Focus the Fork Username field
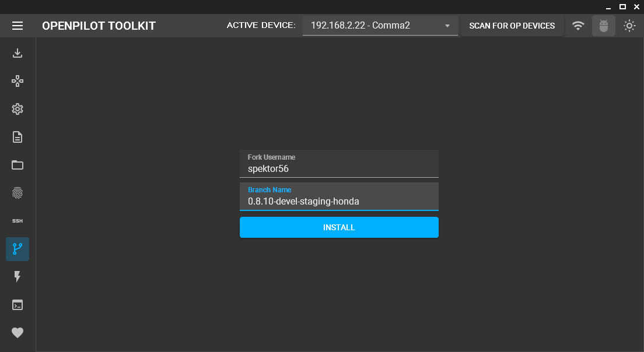The width and height of the screenshot is (644, 352). 339,164
